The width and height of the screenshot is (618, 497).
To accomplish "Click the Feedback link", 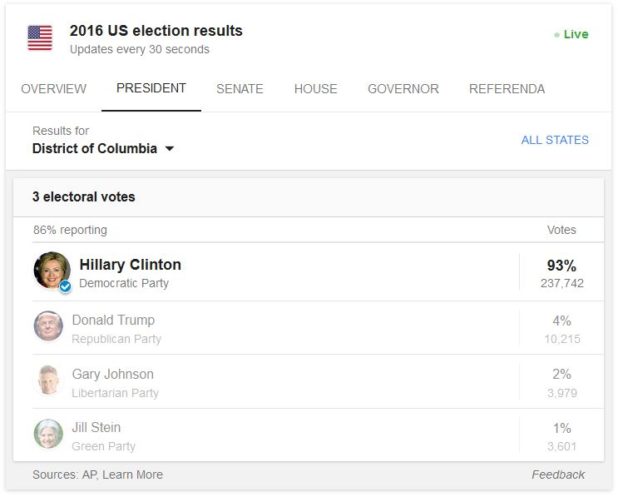I will click(558, 475).
